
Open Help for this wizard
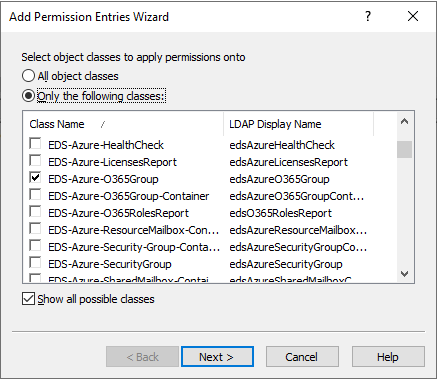pos(388,357)
